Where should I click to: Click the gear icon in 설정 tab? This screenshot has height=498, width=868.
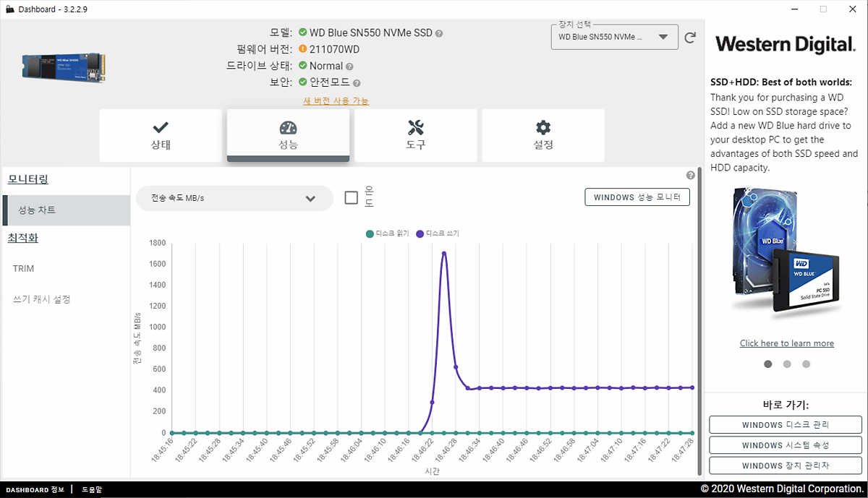click(543, 128)
